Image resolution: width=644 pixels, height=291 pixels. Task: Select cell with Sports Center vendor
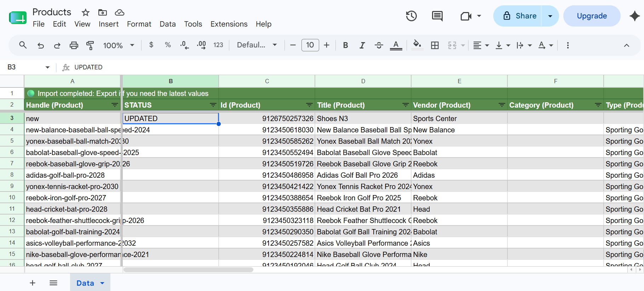point(459,119)
